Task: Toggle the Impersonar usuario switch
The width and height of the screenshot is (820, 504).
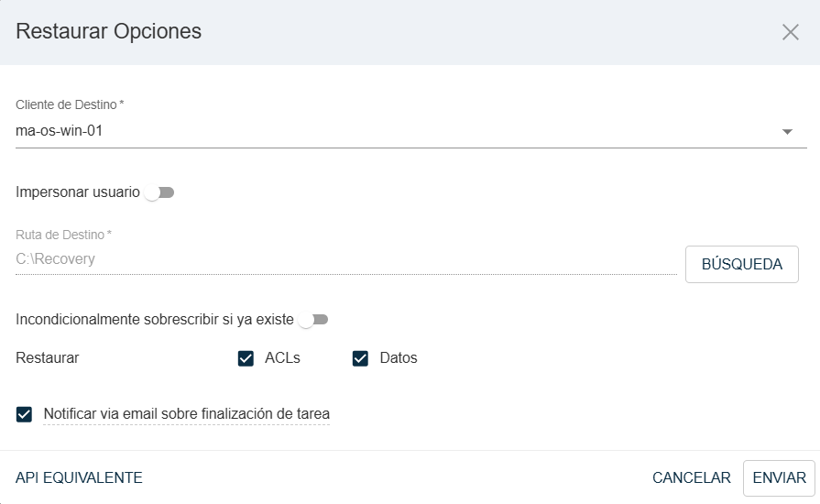Action: click(x=159, y=192)
